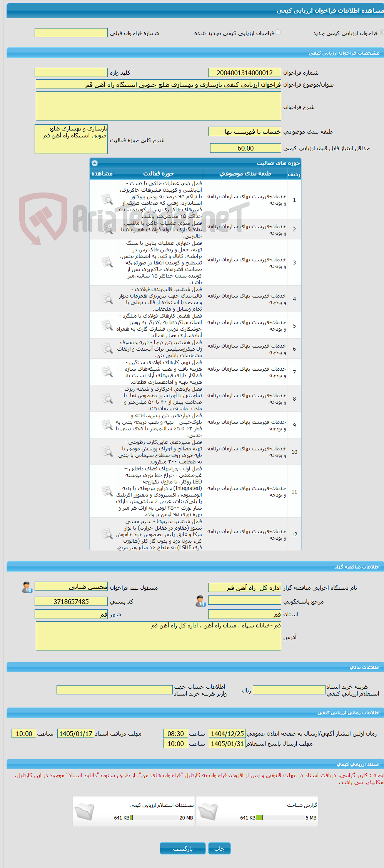Open user info icon beside مرجع پاسخگويي
Image resolution: width=384 pixels, height=868 pixels.
pos(200,601)
